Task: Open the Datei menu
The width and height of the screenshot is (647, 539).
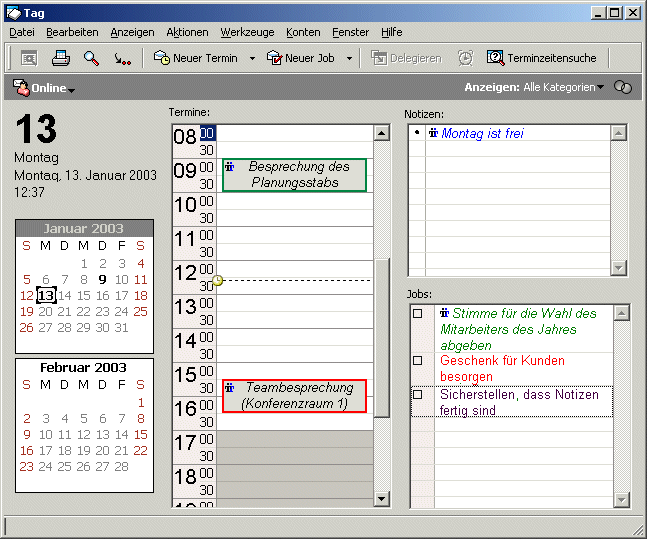Action: click(22, 32)
